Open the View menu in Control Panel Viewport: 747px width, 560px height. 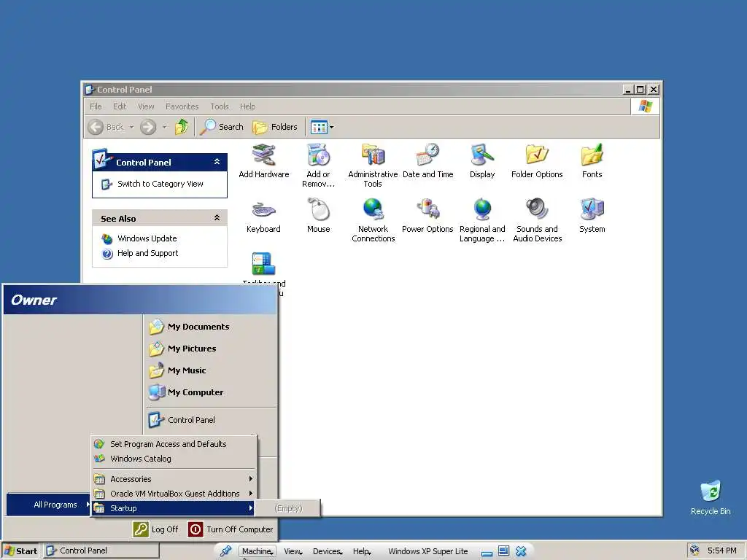tap(146, 106)
